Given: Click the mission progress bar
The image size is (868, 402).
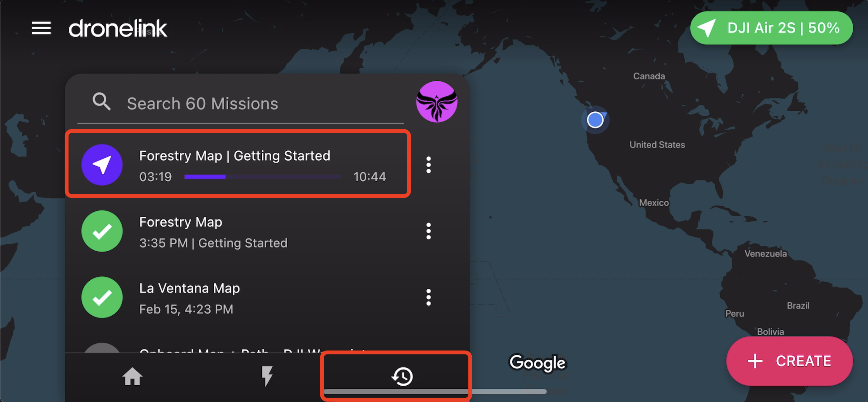Looking at the screenshot, I should point(262,177).
